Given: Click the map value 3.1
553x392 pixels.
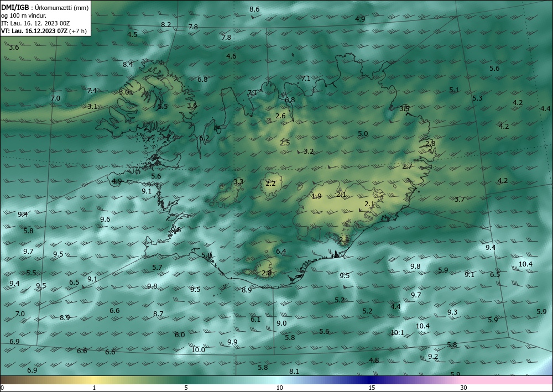Looking at the screenshot, I should click(92, 107).
